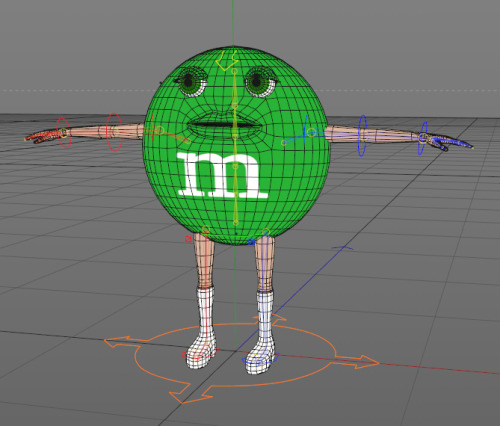
Task: Click the small blue hip square controller
Action: coord(251,242)
